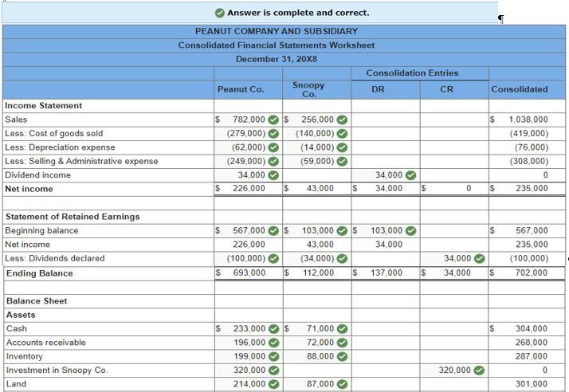
Task: Select the Snoopy Co. Sales input 256,000
Action: [316, 120]
